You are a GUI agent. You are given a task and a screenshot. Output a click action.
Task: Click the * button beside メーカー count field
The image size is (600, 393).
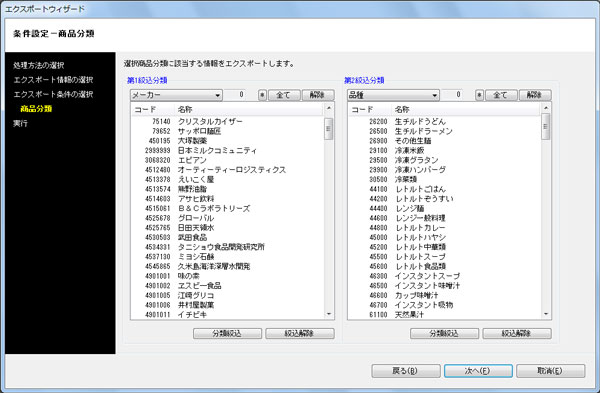point(262,95)
